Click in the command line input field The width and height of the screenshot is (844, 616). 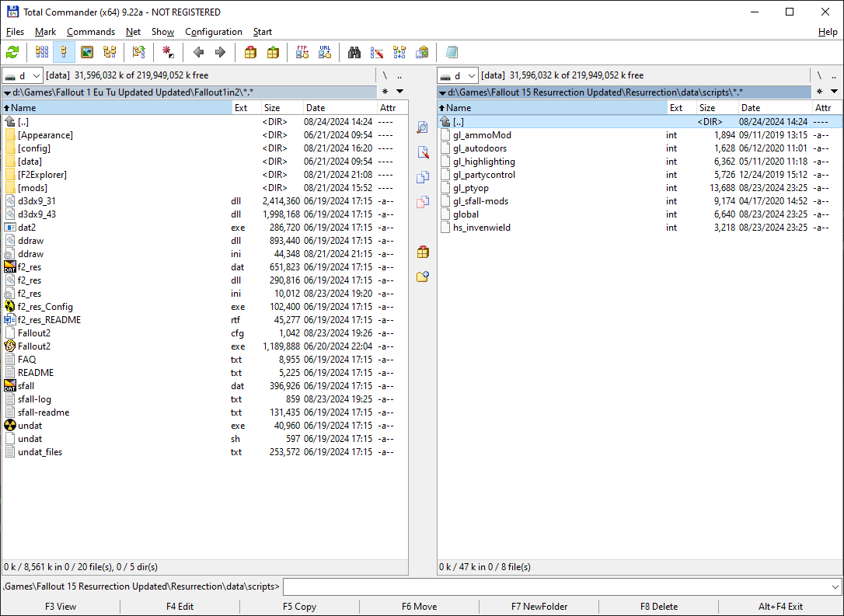click(556, 586)
